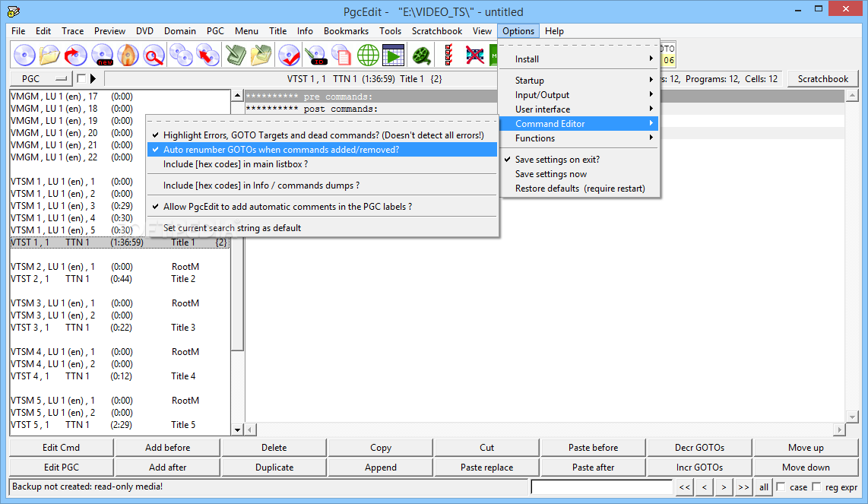The width and height of the screenshot is (868, 504).
Task: Click the green globe icon
Action: pos(368,55)
